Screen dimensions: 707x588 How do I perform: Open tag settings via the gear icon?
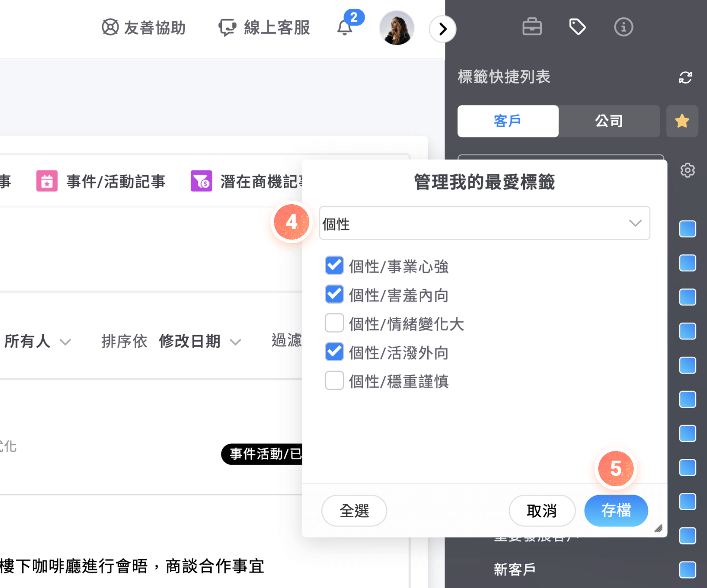pos(687,170)
